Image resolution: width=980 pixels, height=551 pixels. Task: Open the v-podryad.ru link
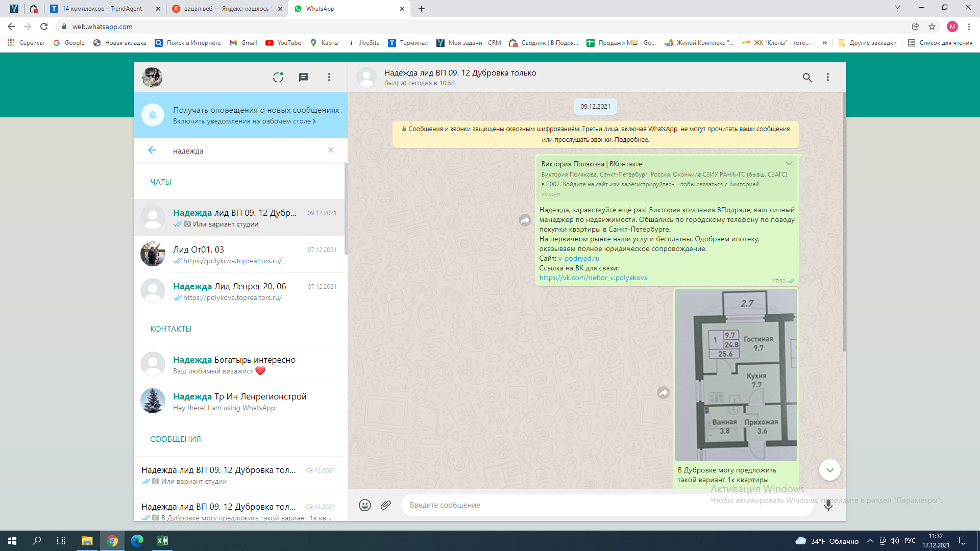click(x=579, y=258)
